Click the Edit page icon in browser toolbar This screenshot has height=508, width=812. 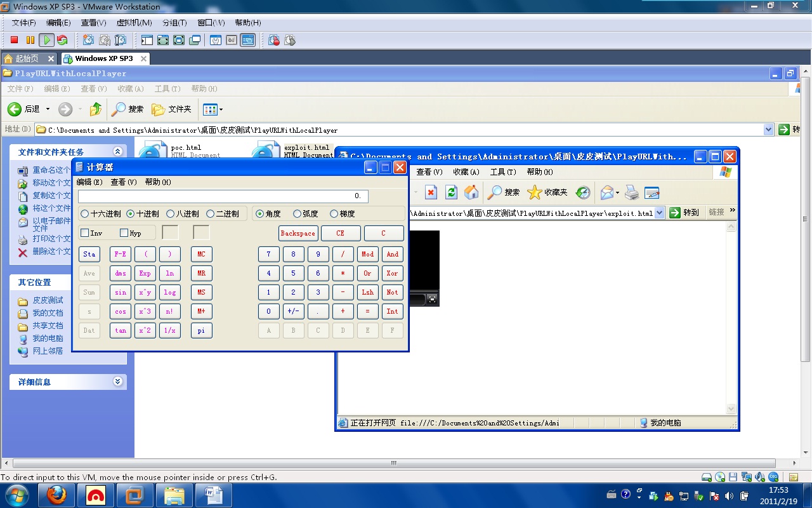(652, 192)
